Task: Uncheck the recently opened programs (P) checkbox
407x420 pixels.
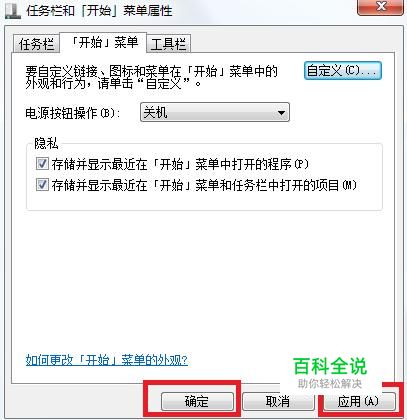Action: [x=42, y=164]
